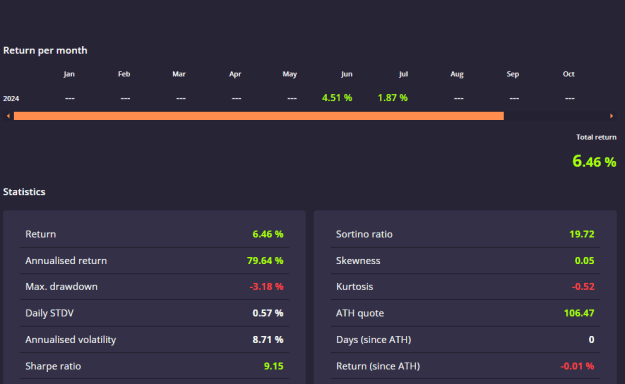Click the Return statistic label
This screenshot has width=625, height=384.
pos(41,234)
